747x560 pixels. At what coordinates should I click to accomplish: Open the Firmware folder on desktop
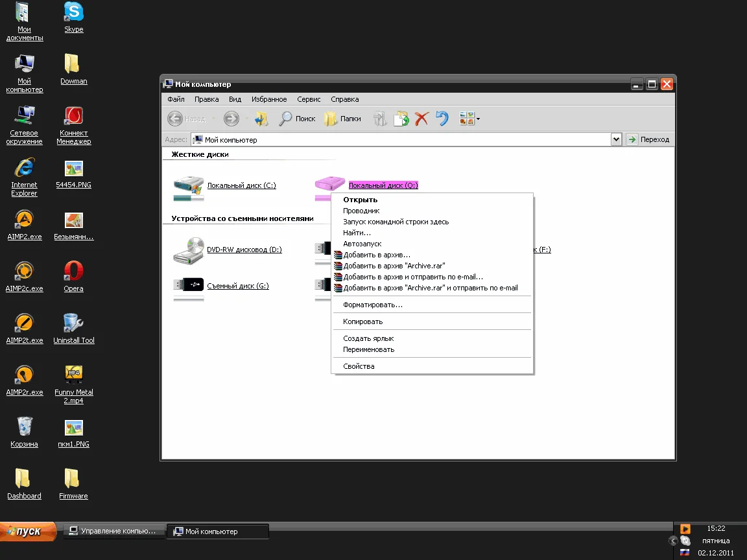tap(73, 484)
